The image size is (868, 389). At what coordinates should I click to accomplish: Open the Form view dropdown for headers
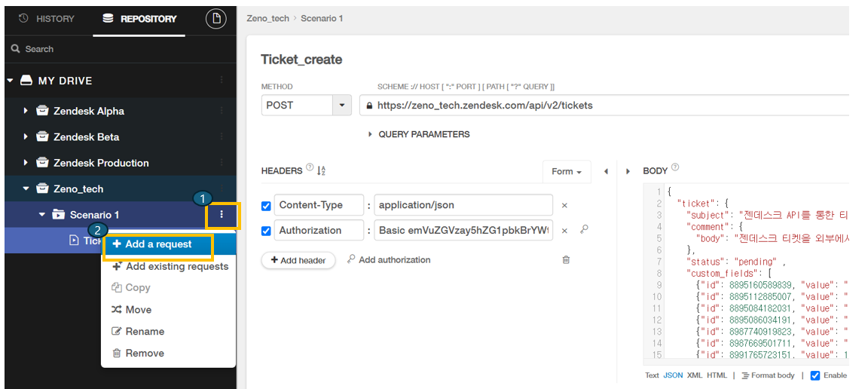(x=567, y=172)
